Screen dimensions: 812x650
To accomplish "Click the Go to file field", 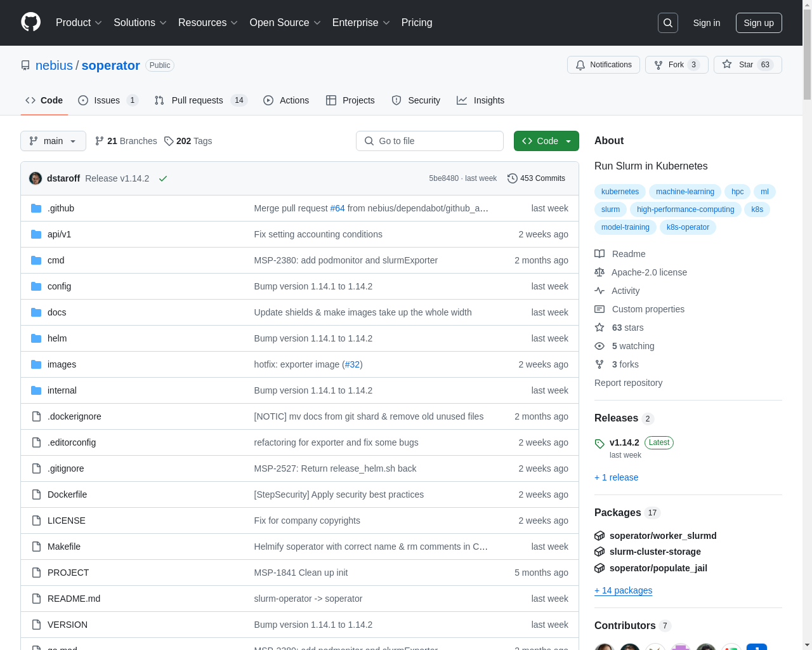I will pyautogui.click(x=429, y=141).
